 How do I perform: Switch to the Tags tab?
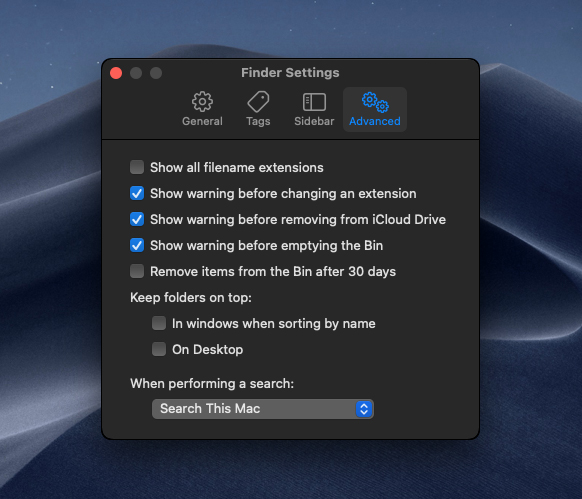[x=258, y=109]
